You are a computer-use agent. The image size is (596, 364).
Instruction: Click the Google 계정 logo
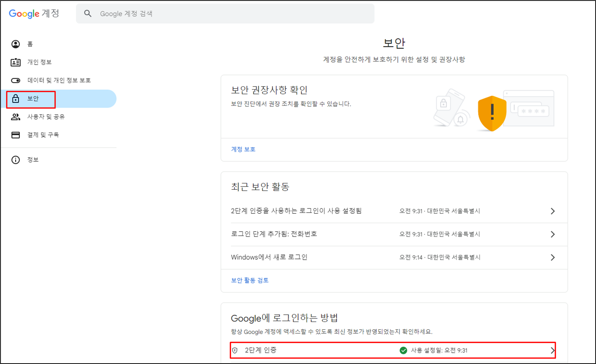click(34, 14)
